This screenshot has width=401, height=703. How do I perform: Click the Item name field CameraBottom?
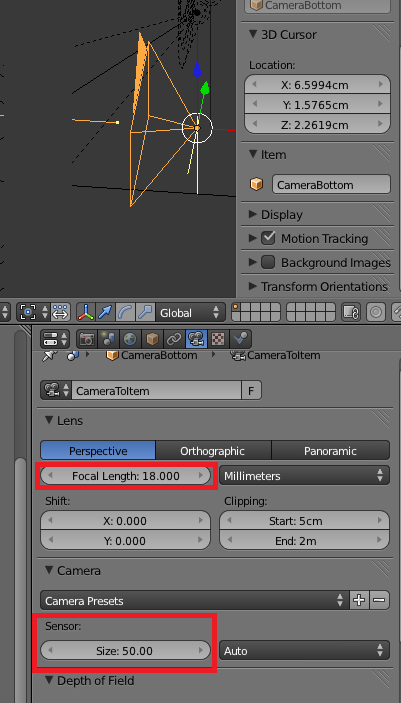coord(331,185)
